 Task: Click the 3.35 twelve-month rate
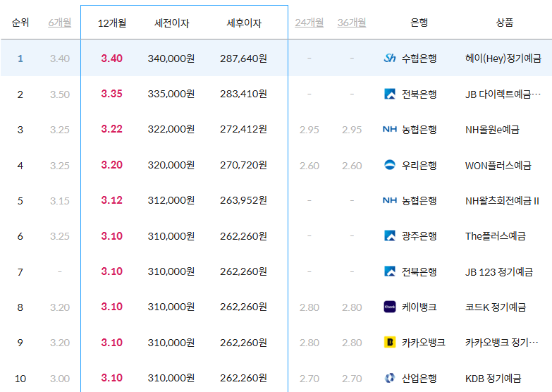(111, 94)
